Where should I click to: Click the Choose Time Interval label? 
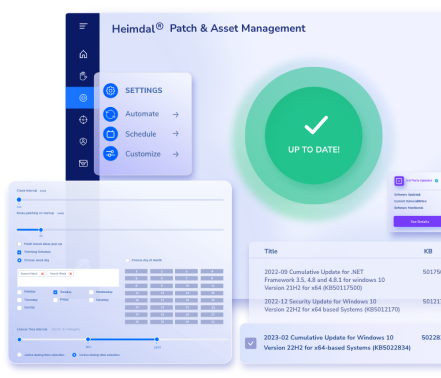pos(32,329)
